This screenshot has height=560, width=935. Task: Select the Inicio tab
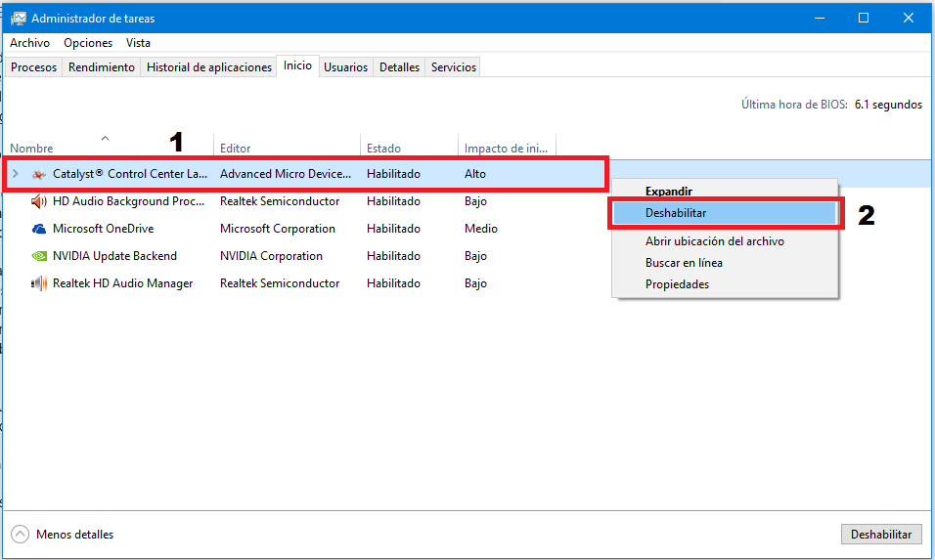tap(297, 65)
